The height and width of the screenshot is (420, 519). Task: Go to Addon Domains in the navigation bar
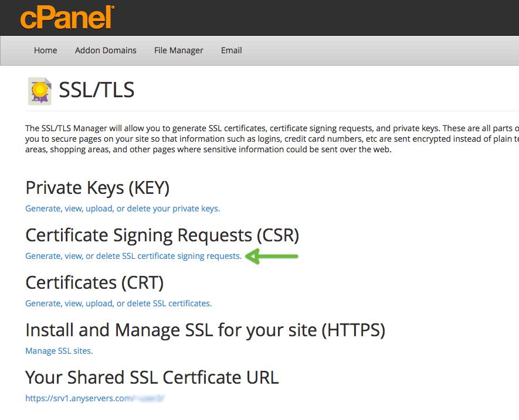[x=106, y=50]
